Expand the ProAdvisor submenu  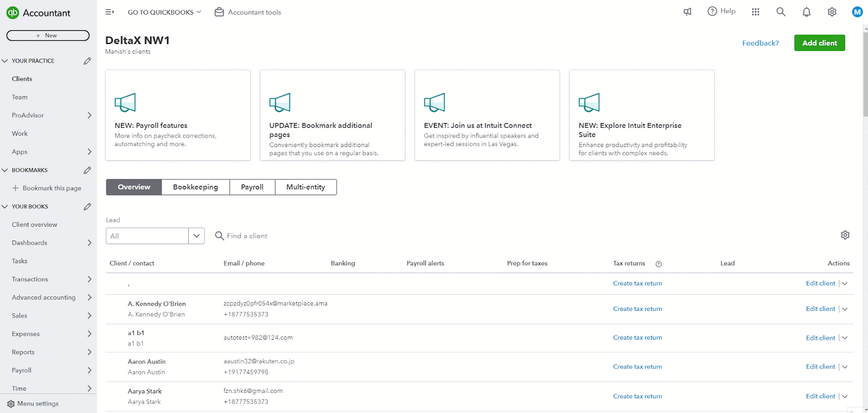point(90,115)
